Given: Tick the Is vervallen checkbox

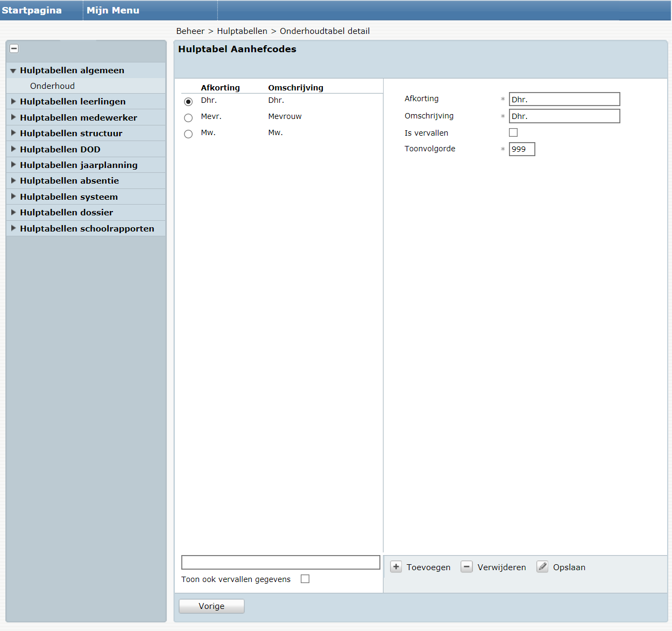Looking at the screenshot, I should pos(513,132).
